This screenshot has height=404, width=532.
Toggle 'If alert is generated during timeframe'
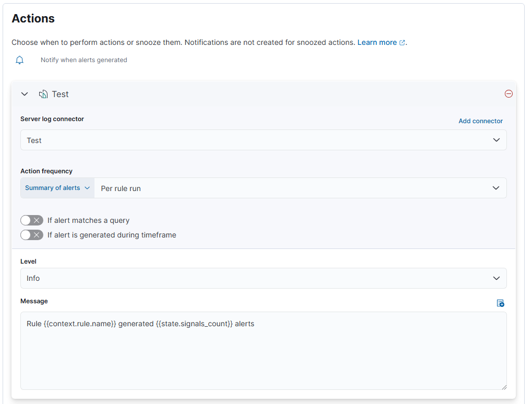pos(32,235)
